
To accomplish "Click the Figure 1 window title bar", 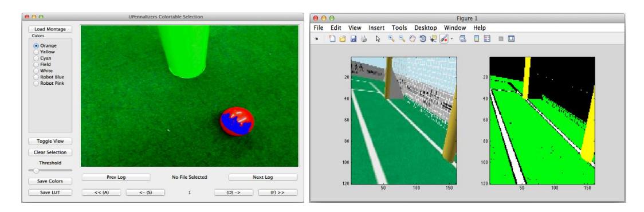I will tap(468, 18).
